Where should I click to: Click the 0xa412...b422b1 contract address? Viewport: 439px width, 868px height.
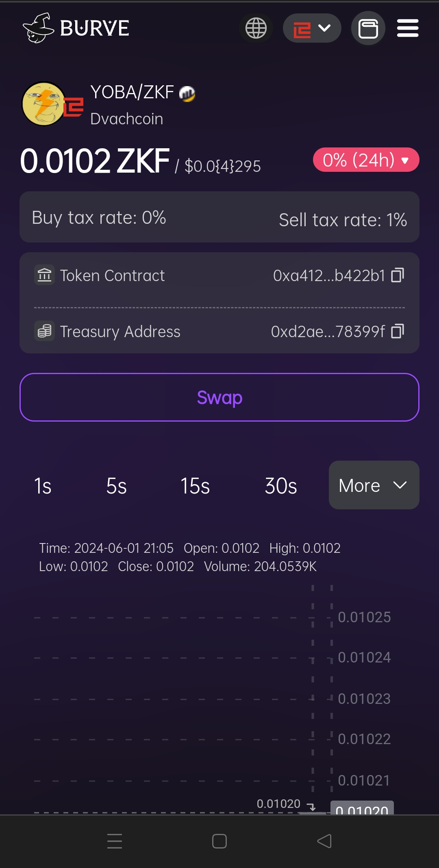point(328,276)
